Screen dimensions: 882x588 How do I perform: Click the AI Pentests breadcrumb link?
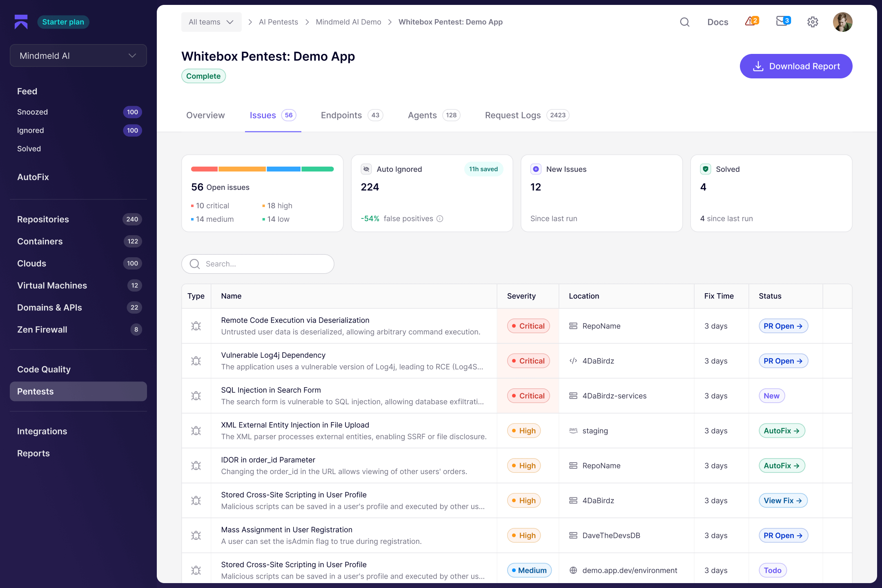pyautogui.click(x=278, y=22)
